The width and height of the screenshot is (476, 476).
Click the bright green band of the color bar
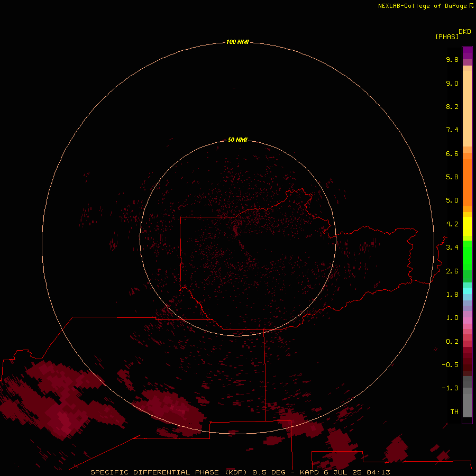tap(467, 255)
